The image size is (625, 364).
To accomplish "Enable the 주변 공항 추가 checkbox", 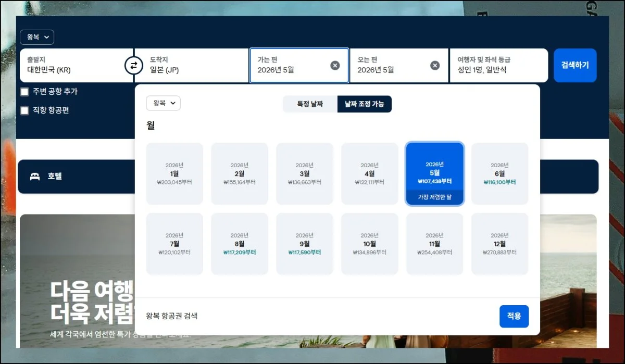I will click(x=24, y=92).
